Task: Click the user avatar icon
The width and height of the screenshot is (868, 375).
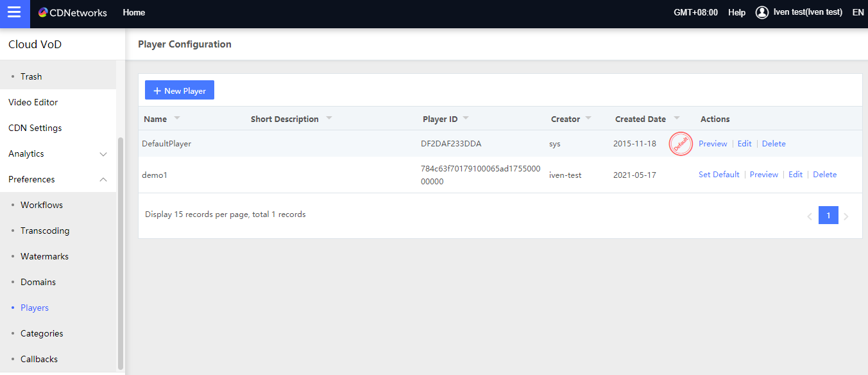Action: pos(762,13)
